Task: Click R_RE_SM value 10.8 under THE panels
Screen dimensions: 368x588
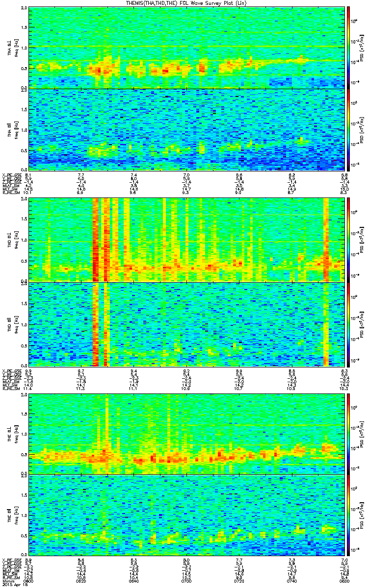Action: click(x=28, y=578)
